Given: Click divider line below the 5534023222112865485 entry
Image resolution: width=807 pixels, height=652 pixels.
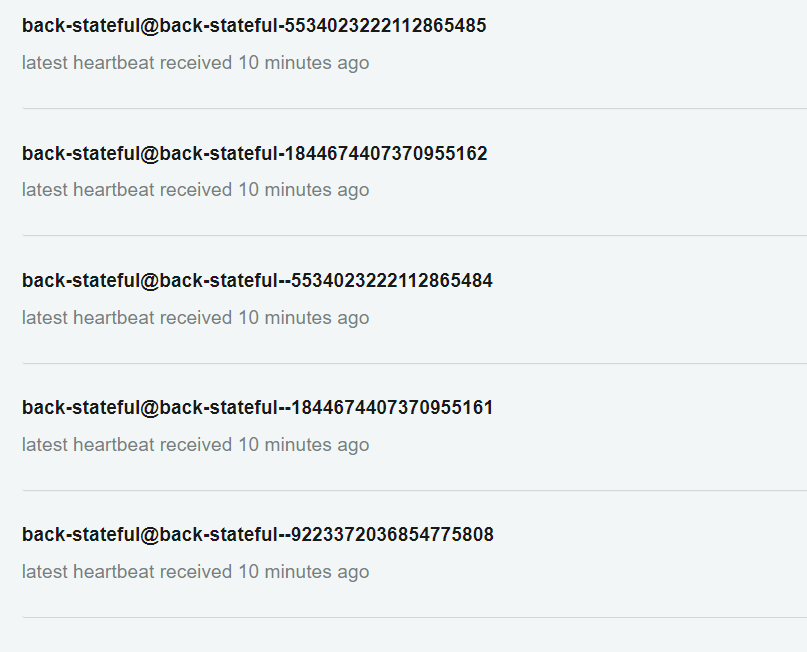Looking at the screenshot, I should point(415,109).
